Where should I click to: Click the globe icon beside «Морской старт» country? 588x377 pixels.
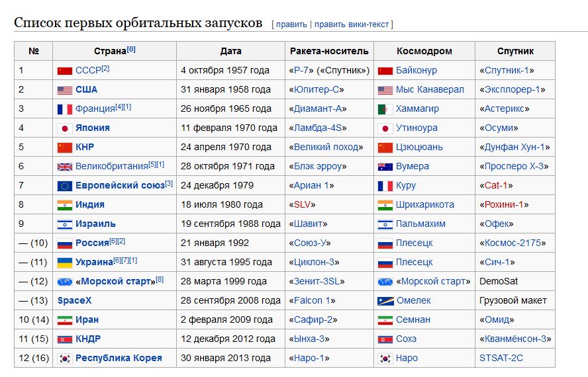click(64, 282)
